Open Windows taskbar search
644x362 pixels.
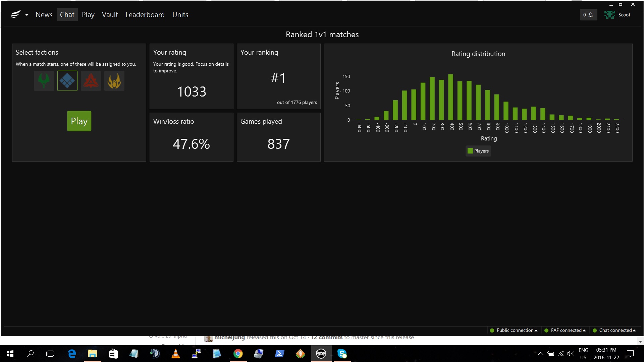click(x=30, y=354)
